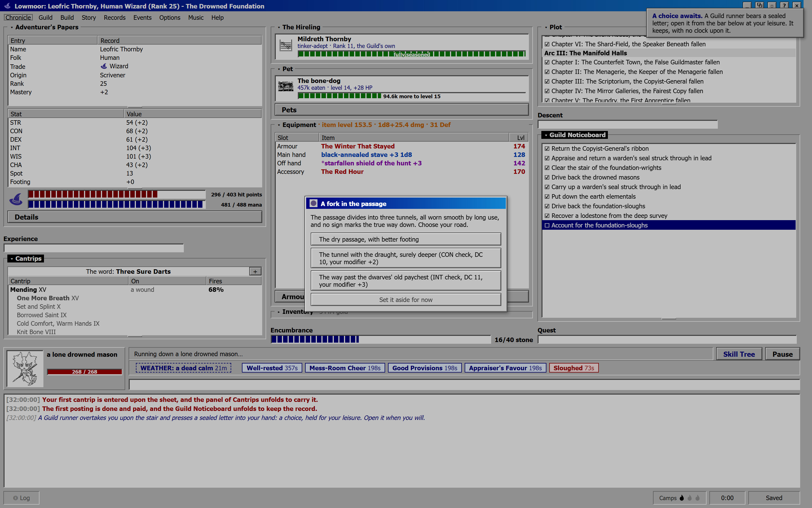The width and height of the screenshot is (812, 508).
Task: Toggle checkbox for Chapter VI: The Shard-Field
Action: (547, 44)
